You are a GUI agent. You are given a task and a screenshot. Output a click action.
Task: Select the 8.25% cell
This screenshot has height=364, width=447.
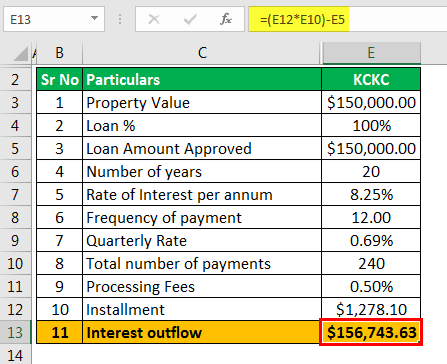pos(371,194)
